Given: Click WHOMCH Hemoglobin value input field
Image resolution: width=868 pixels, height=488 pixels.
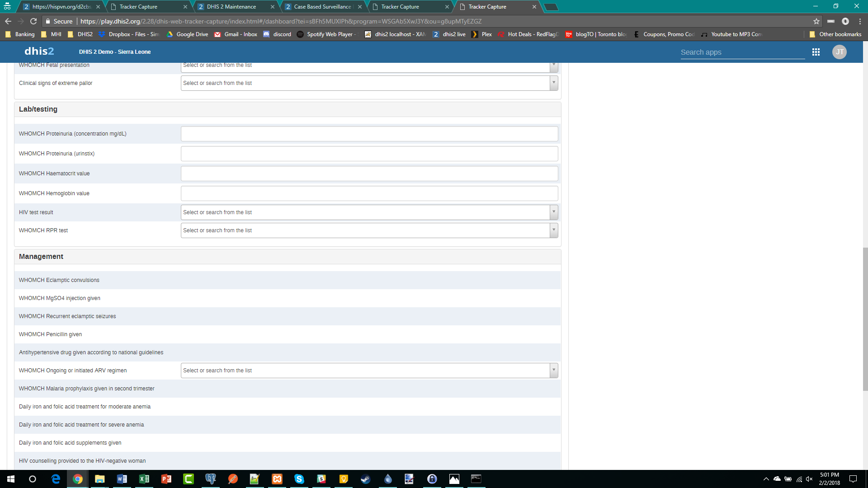Looking at the screenshot, I should [x=369, y=193].
